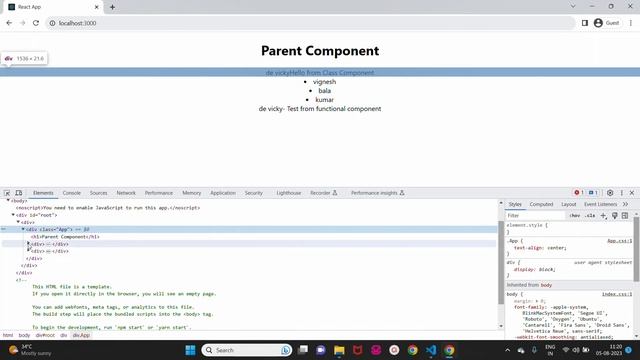Screen dimensions: 640x360
Task: Switch to the Layout tab
Action: click(x=569, y=204)
